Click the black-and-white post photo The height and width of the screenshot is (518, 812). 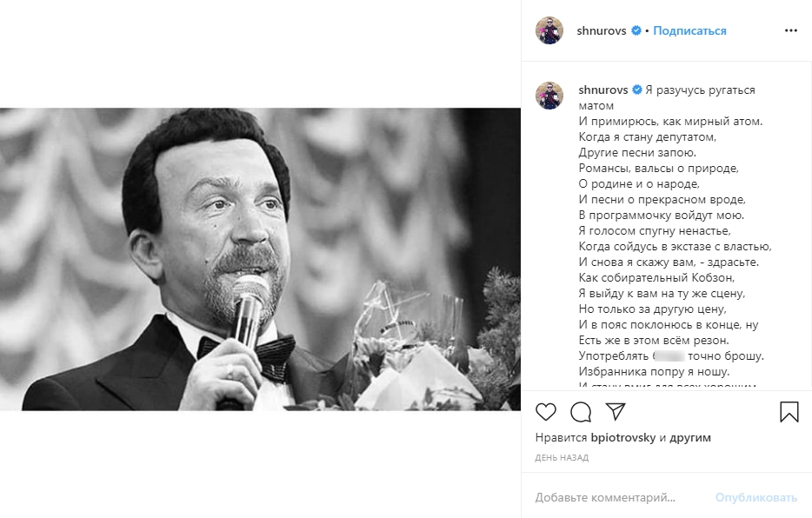coord(261,259)
